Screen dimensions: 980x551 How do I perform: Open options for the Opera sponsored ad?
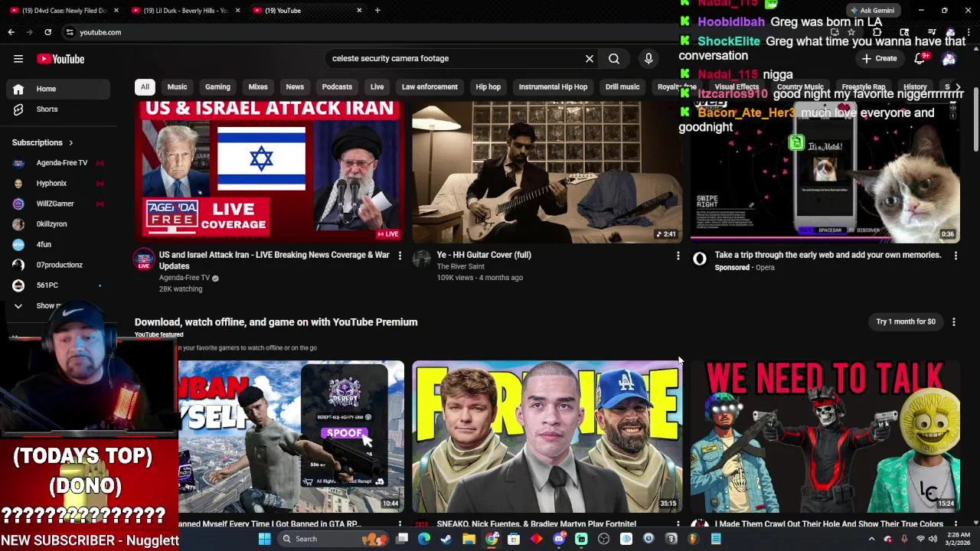[x=955, y=256]
